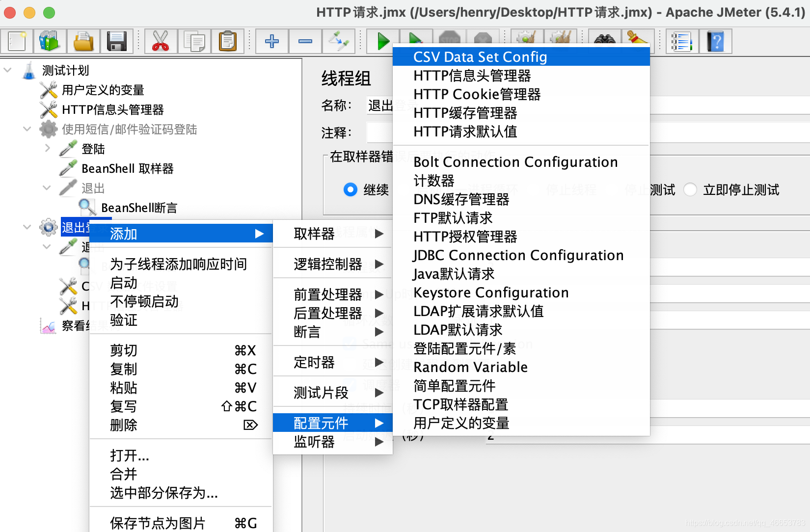
Task: Click the Copy toolbar icon
Action: coord(194,41)
